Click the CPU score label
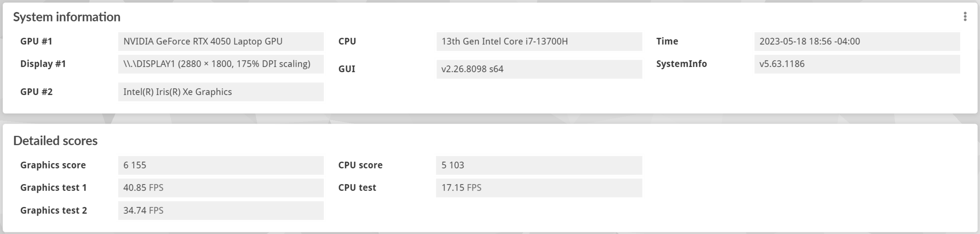This screenshot has height=234, width=980. point(360,165)
